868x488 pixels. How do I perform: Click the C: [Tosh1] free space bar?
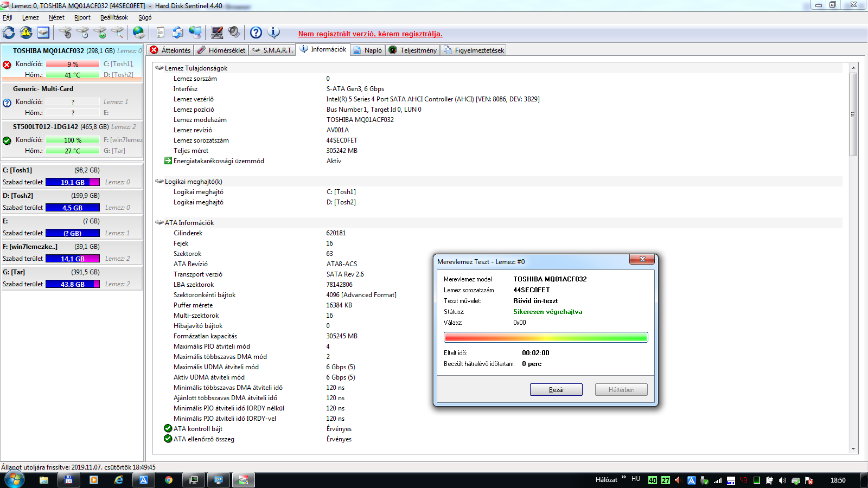pos(73,182)
